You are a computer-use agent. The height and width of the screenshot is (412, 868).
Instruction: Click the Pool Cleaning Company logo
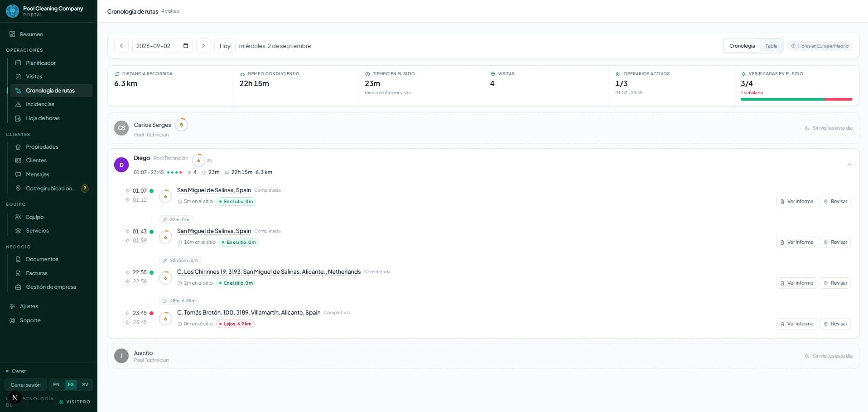(x=12, y=11)
